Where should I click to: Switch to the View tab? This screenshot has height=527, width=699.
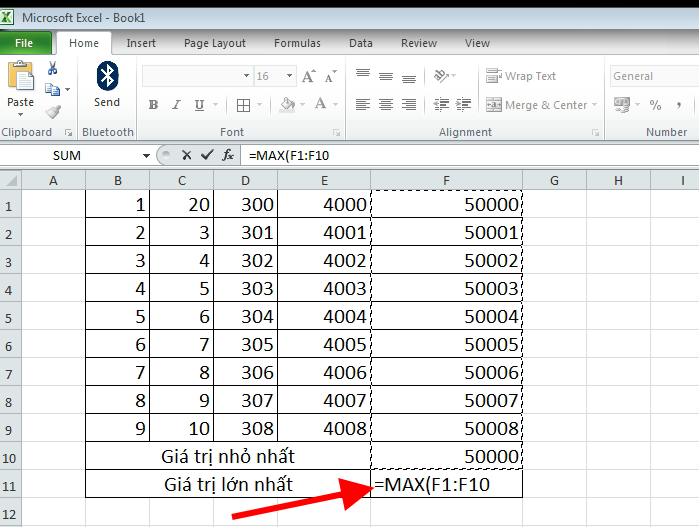pos(477,43)
